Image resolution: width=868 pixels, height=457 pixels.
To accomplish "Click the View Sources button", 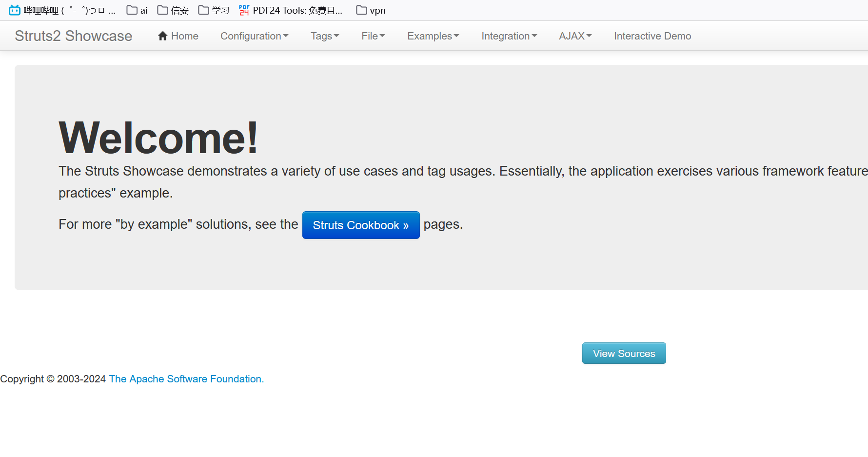I will pos(624,353).
